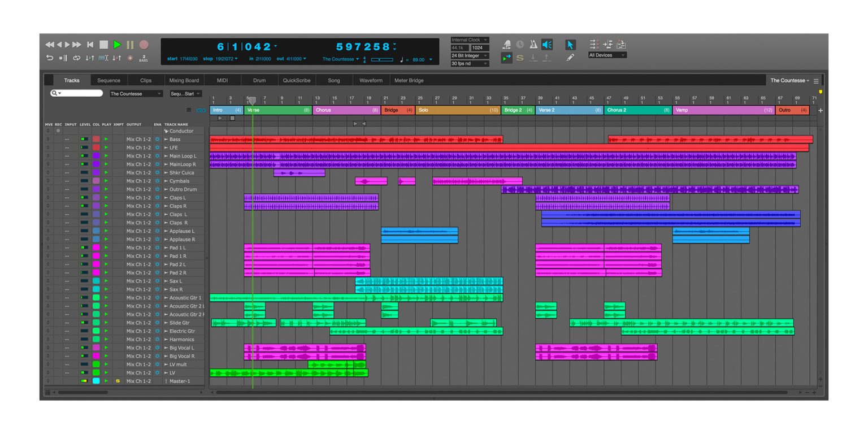Click the Vamp section marker
Image resolution: width=868 pixels, height=434 pixels.
723,110
